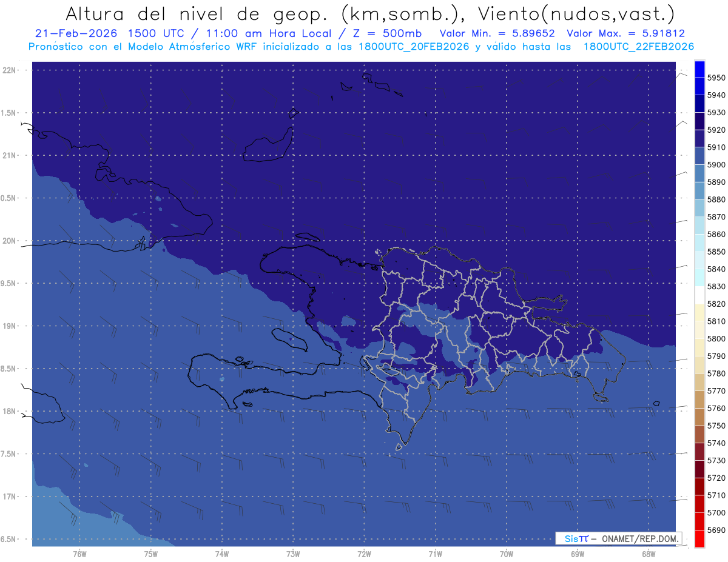Select the bright red swatch below 5690

pyautogui.click(x=699, y=538)
